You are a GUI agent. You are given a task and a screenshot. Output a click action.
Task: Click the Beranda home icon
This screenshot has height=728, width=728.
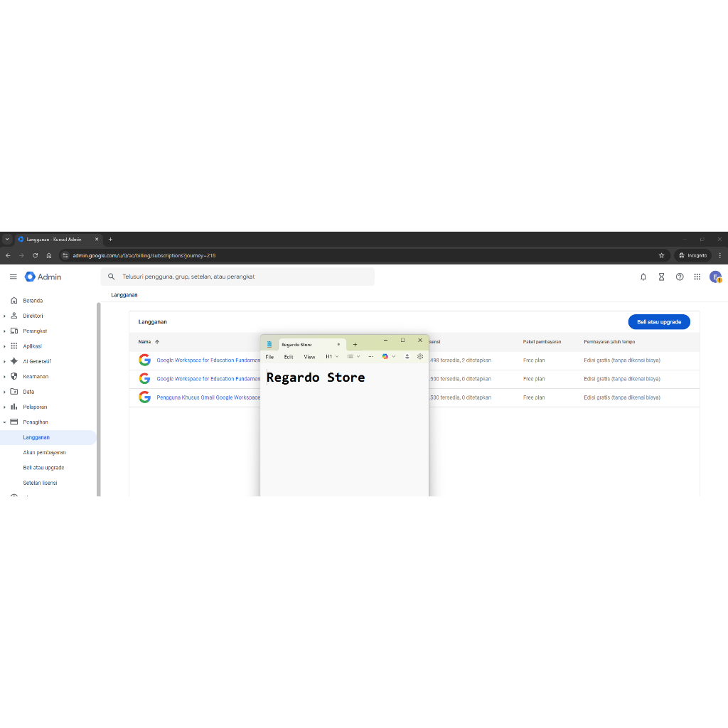14,300
